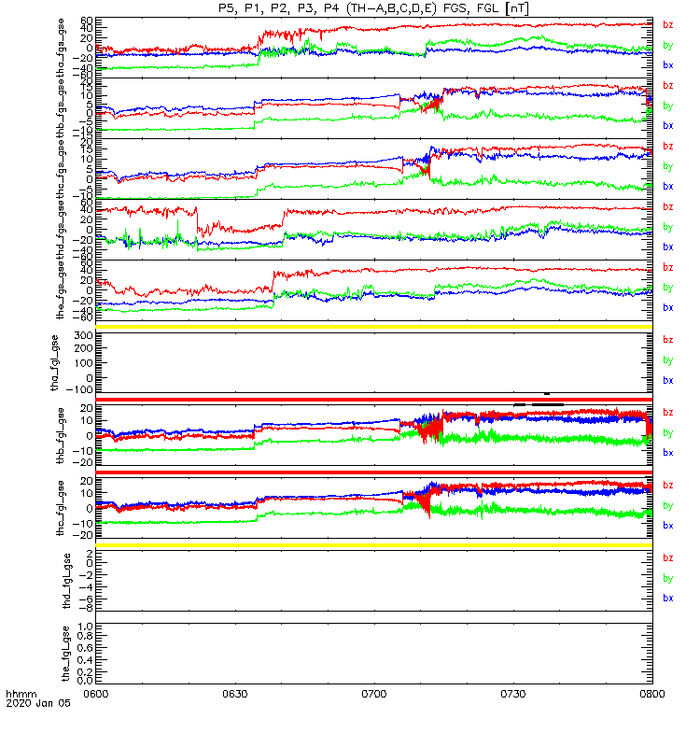The height and width of the screenshot is (747, 700).
Task: Click the 'thc_fgs_gse' panel axis label
Action: coord(61,169)
